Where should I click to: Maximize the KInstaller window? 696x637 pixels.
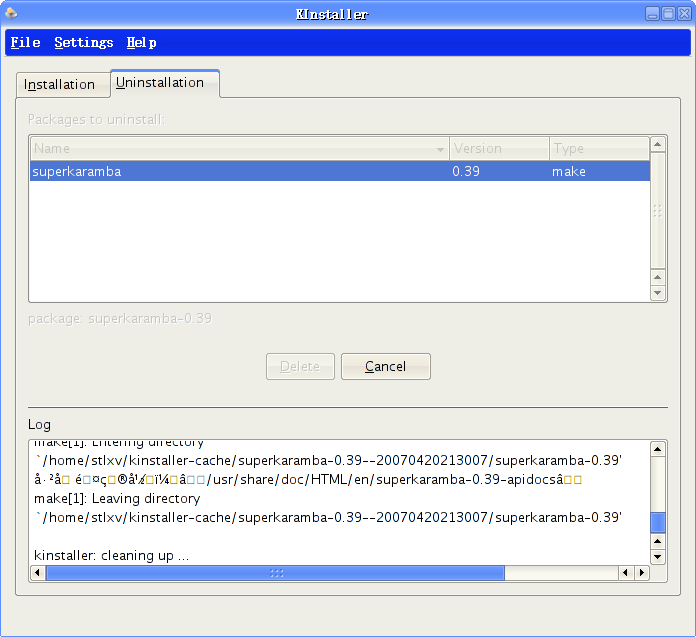pos(668,14)
